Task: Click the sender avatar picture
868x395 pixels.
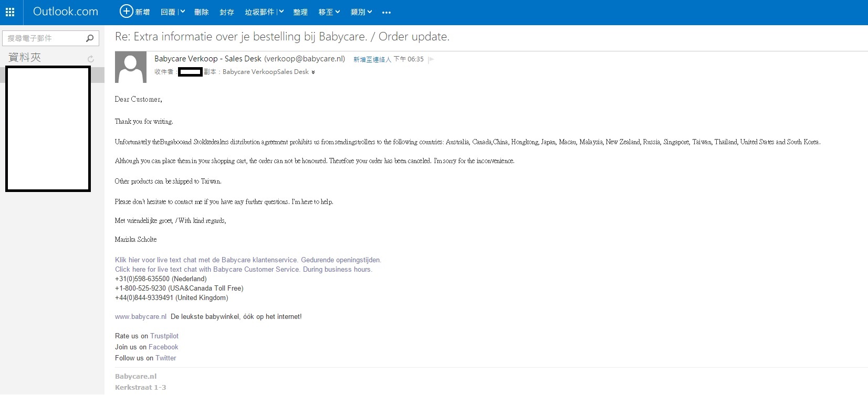Action: click(x=131, y=67)
